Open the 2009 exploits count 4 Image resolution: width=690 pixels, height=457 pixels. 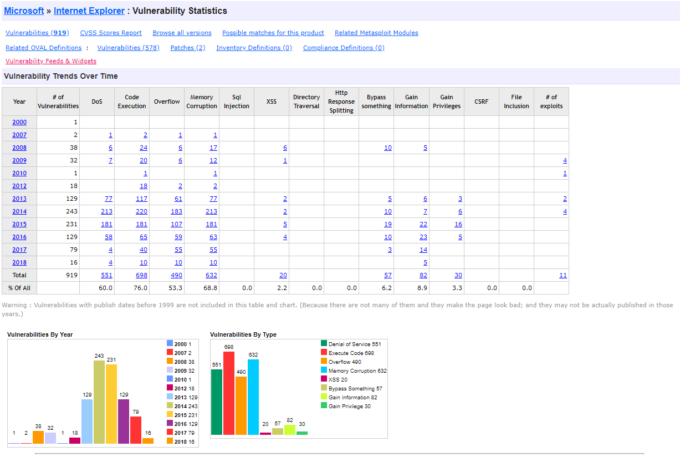[x=565, y=161]
